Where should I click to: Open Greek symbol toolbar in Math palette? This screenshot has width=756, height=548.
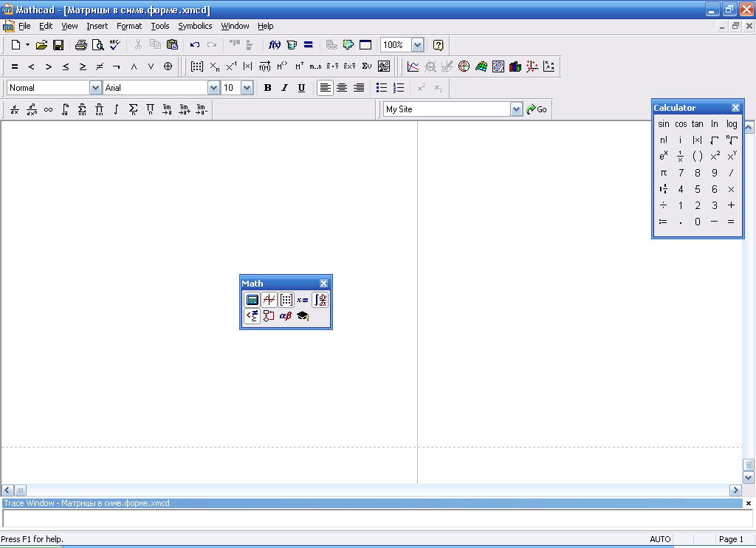286,316
